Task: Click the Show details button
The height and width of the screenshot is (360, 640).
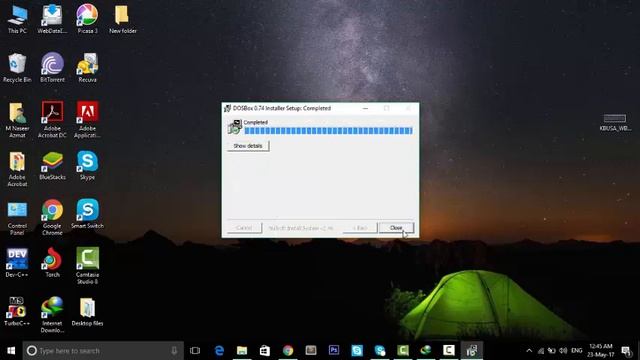Action: tap(248, 146)
